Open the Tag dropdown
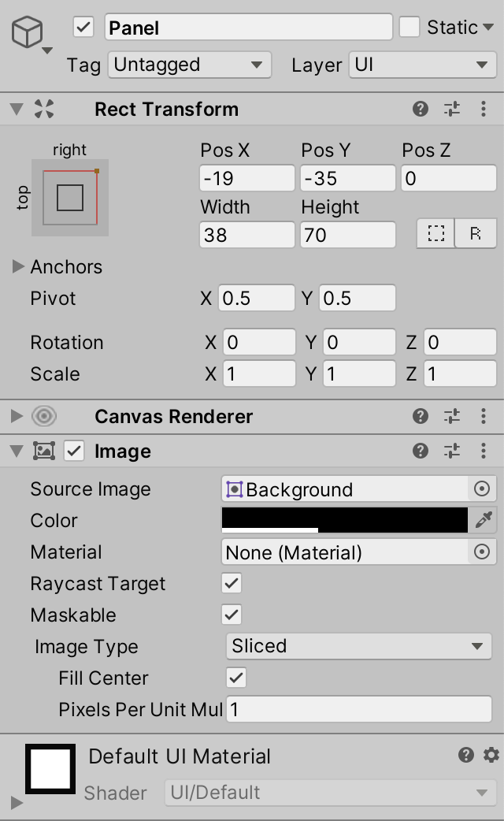This screenshot has height=821, width=504. click(189, 65)
